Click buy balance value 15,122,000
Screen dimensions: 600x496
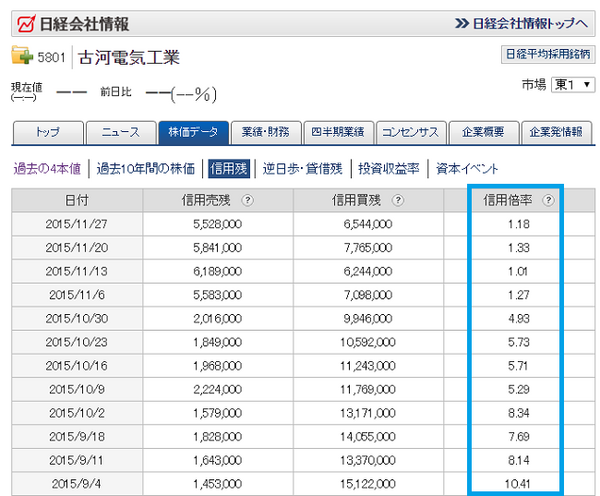pyautogui.click(x=368, y=484)
